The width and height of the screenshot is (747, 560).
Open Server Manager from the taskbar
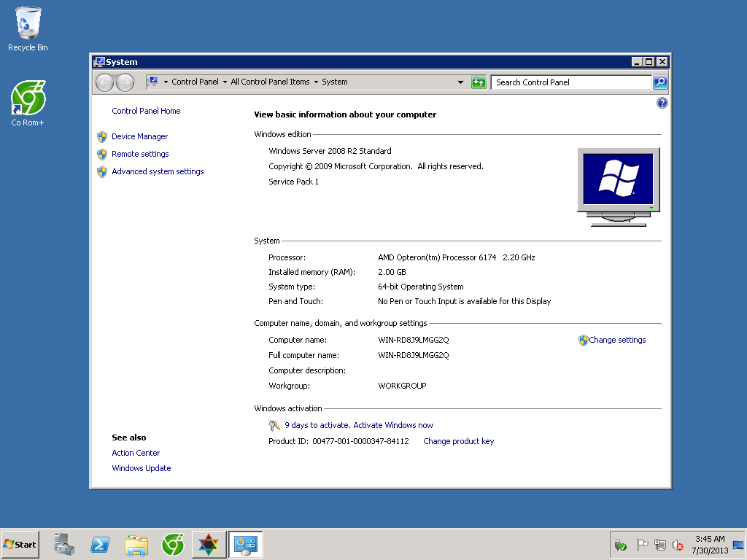coord(64,544)
